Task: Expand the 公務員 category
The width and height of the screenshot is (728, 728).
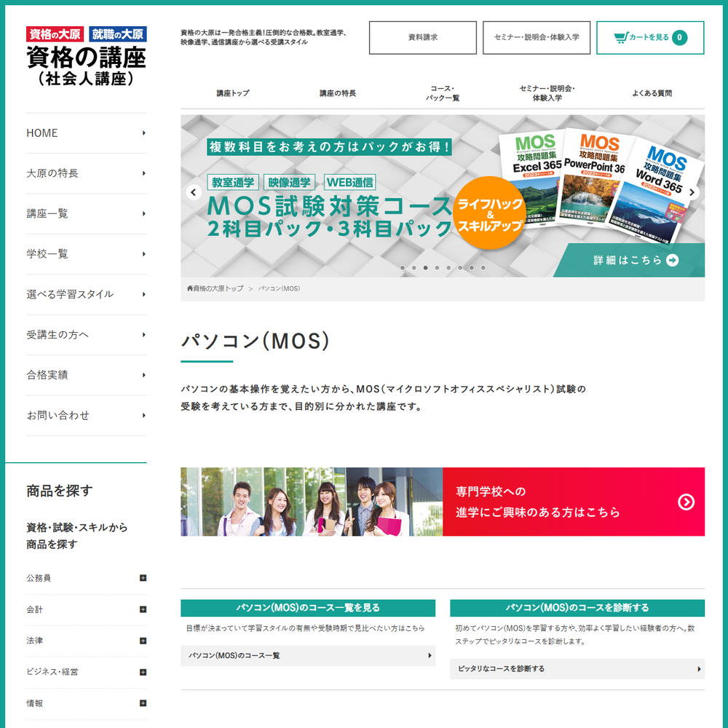Action: tap(143, 578)
